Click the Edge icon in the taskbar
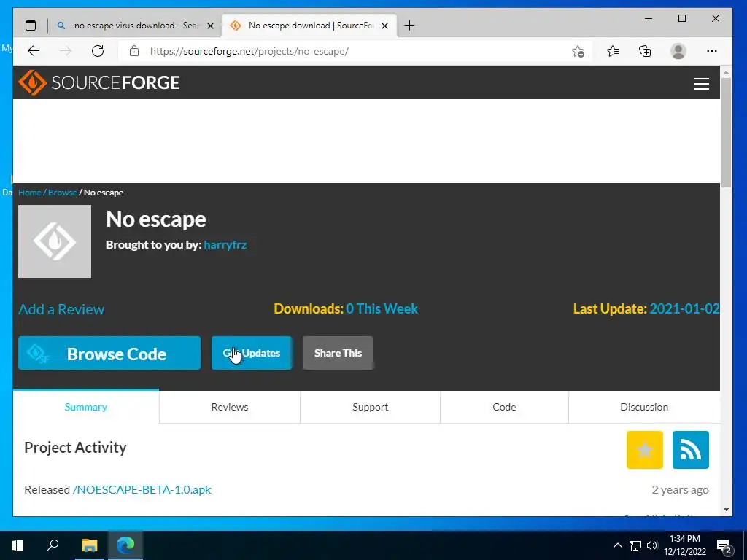The image size is (747, 560). point(125,545)
